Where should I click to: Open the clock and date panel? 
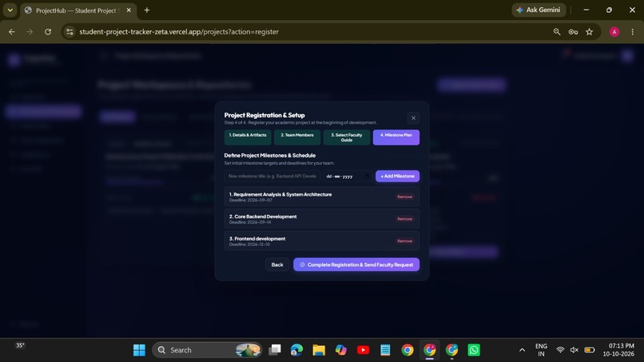coord(618,350)
